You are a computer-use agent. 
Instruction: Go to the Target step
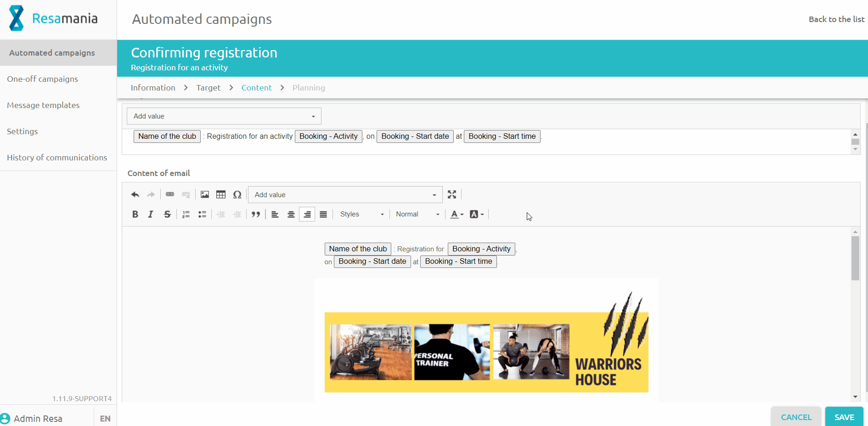pyautogui.click(x=208, y=88)
